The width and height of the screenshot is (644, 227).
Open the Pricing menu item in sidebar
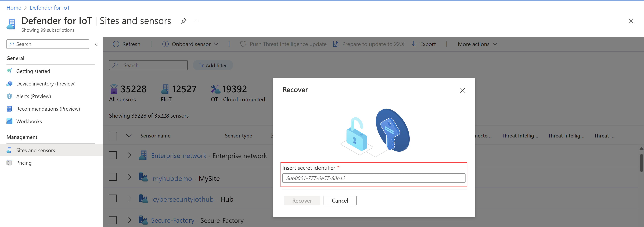click(23, 163)
